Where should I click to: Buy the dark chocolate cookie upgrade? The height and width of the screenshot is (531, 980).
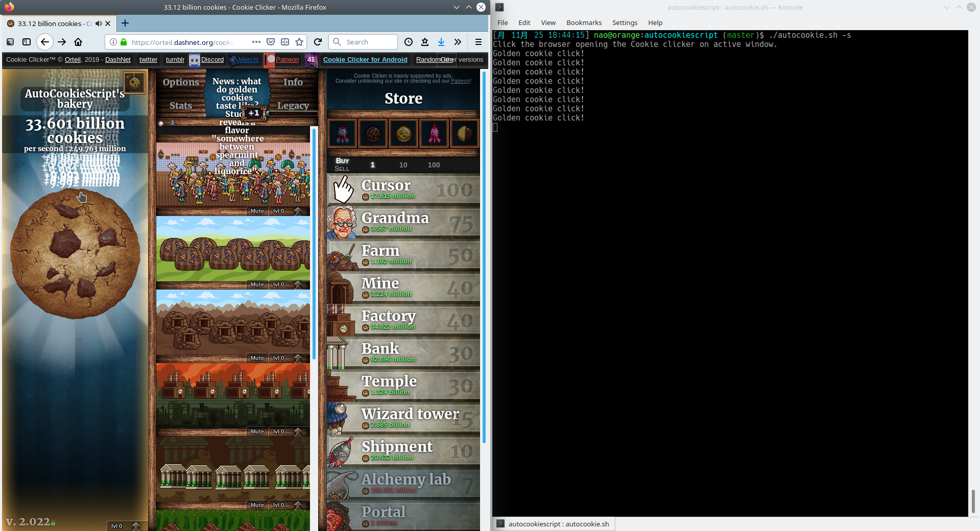373,134
